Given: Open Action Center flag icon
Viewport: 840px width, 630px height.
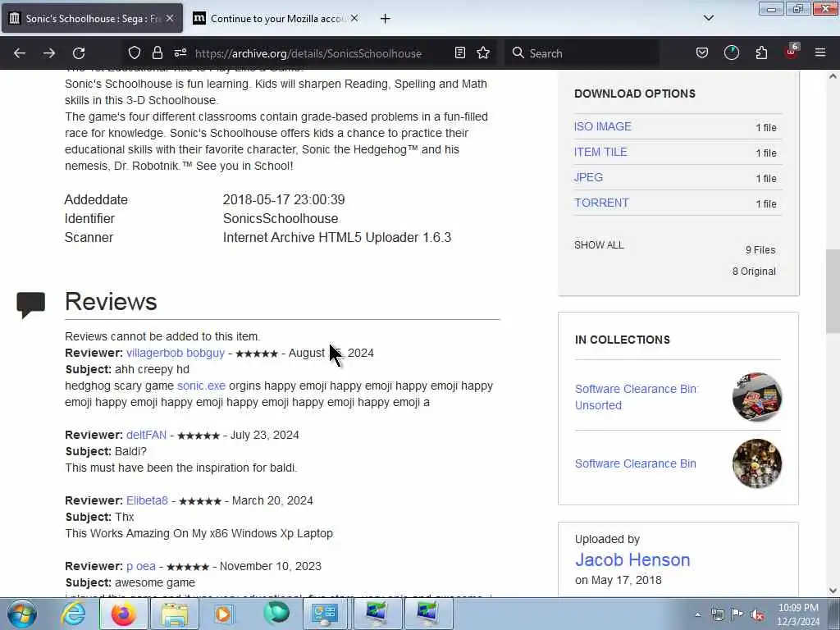Looking at the screenshot, I should click(737, 615).
